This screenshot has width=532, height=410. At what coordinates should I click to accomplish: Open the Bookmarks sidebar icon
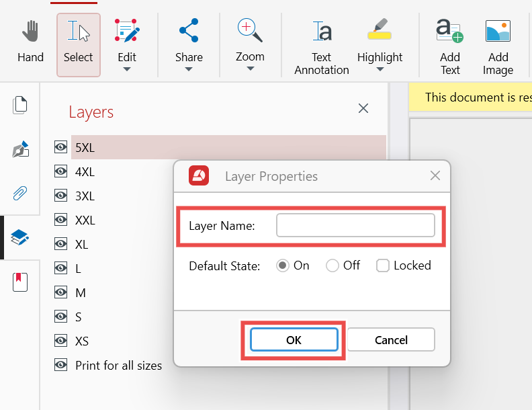(x=20, y=282)
